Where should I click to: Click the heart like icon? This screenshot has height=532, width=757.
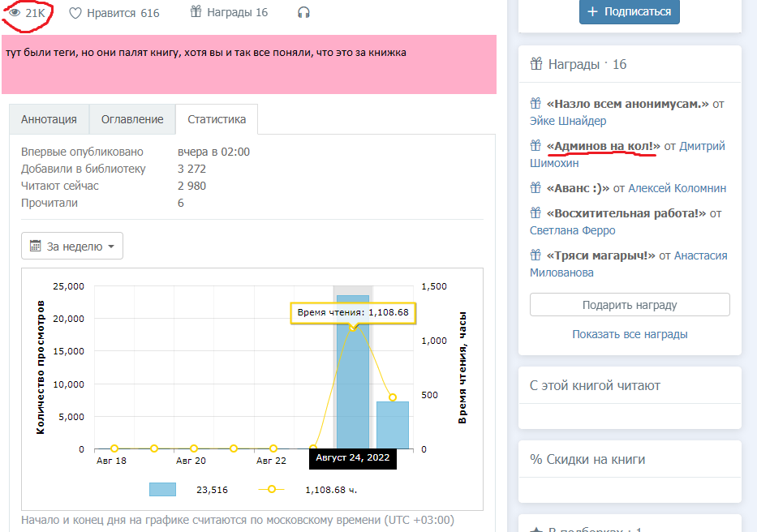[x=75, y=13]
